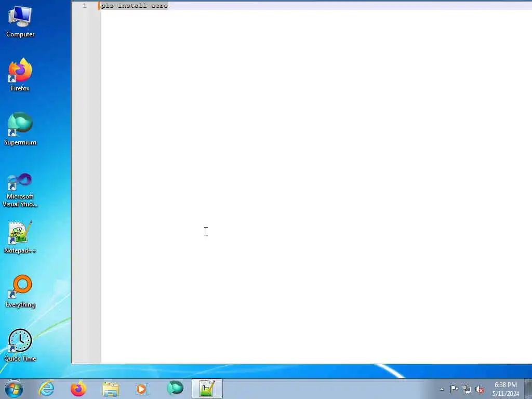Click the Show desktop strip
The width and height of the screenshot is (532, 399).
point(528,389)
